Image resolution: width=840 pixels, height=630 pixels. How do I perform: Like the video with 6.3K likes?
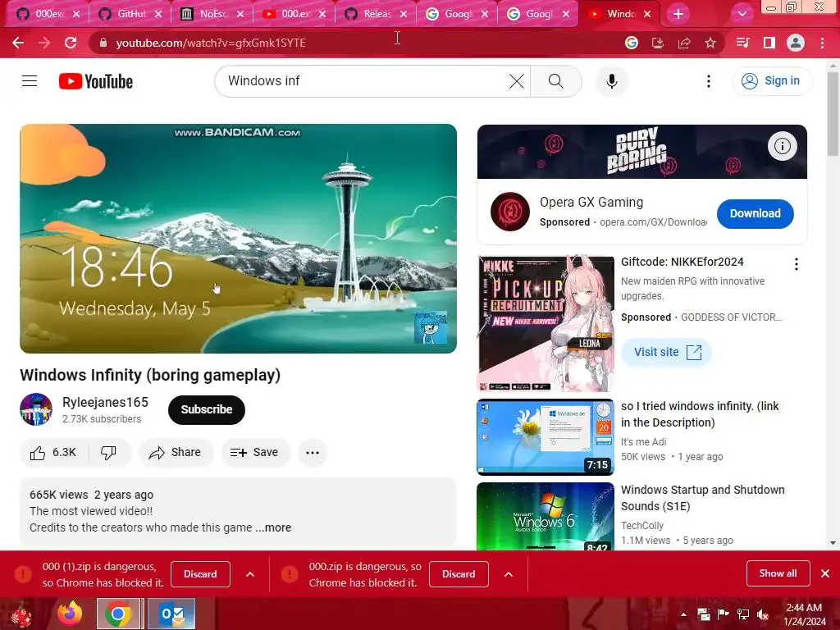(53, 453)
